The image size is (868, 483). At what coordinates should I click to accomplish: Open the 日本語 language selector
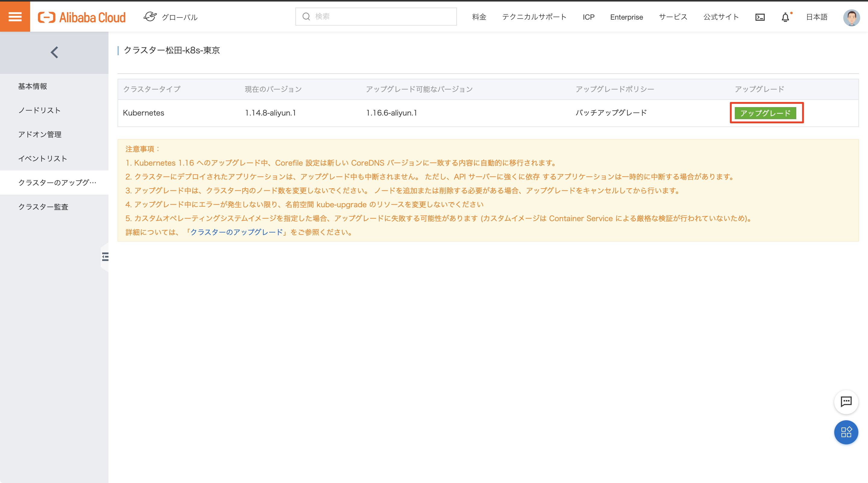click(x=816, y=17)
